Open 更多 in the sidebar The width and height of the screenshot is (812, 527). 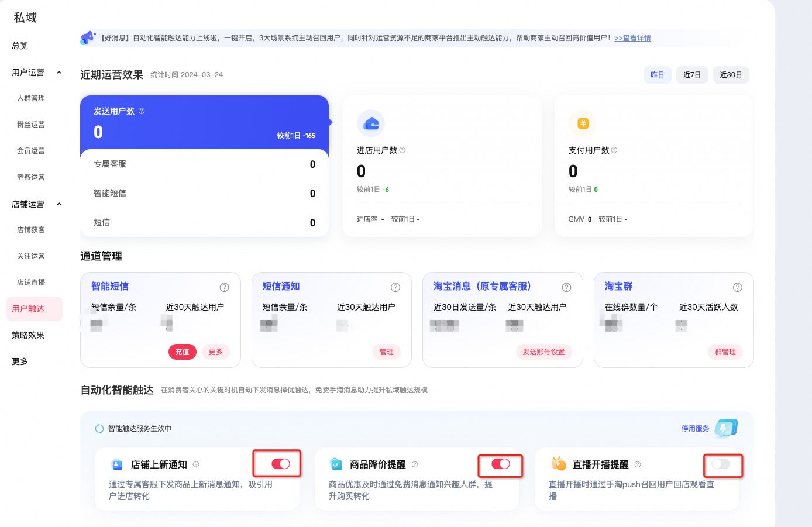20,361
